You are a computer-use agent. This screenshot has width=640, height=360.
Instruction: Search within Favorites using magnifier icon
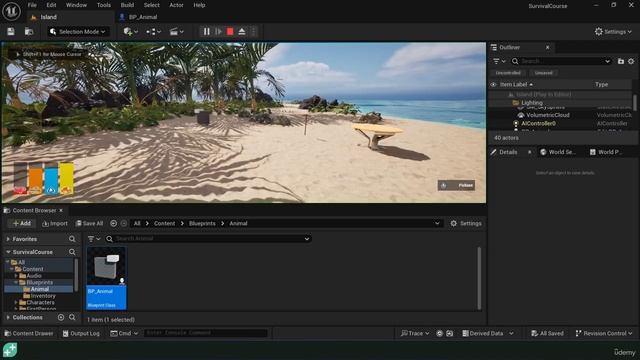pos(72,239)
